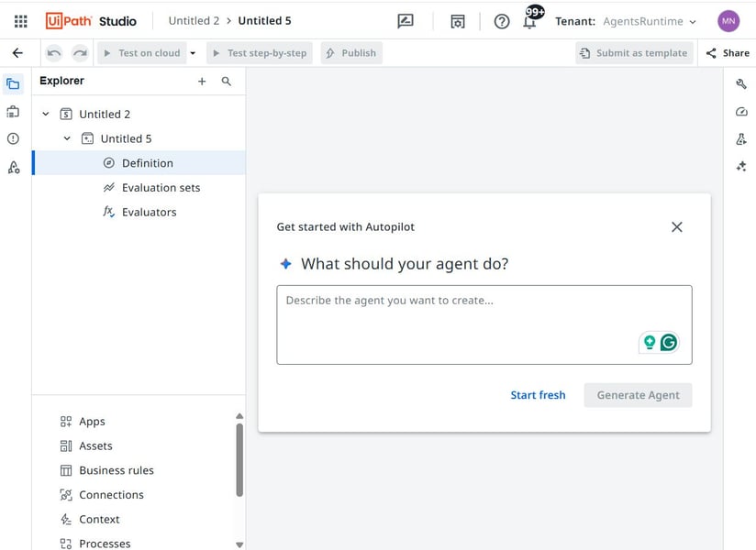Select Definition in the Explorer tree
The image size is (756, 550).
139,163
